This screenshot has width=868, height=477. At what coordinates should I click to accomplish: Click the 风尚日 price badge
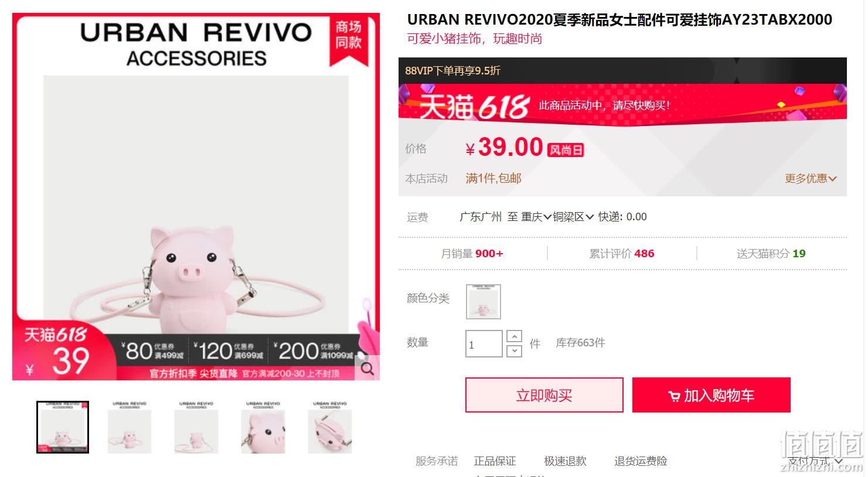point(566,150)
